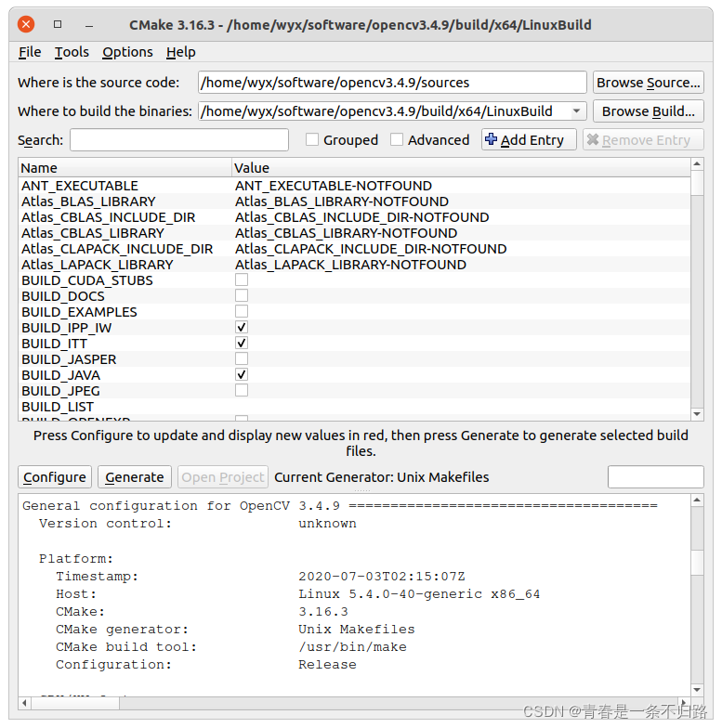The image size is (722, 728).
Task: Click into the Search input field
Action: coord(178,140)
